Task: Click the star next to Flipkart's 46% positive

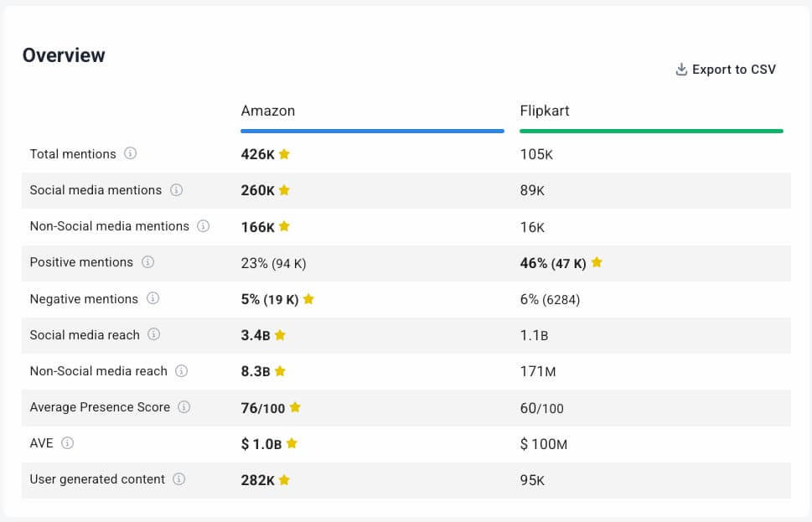Action: (x=597, y=262)
